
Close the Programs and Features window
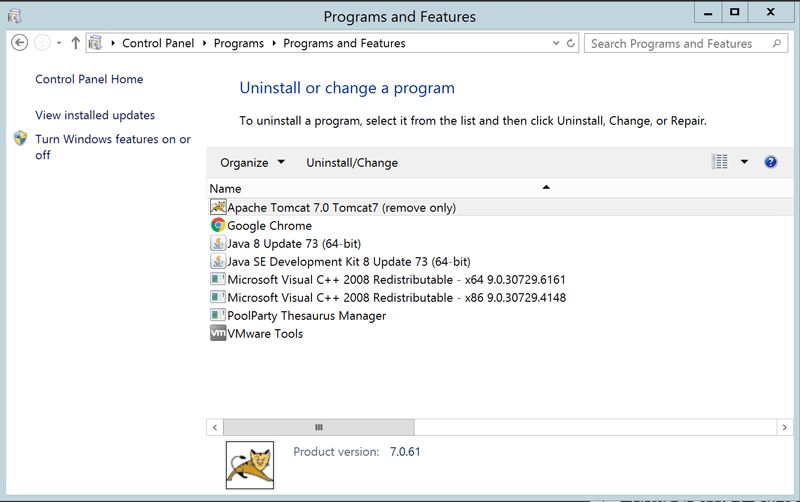point(770,13)
